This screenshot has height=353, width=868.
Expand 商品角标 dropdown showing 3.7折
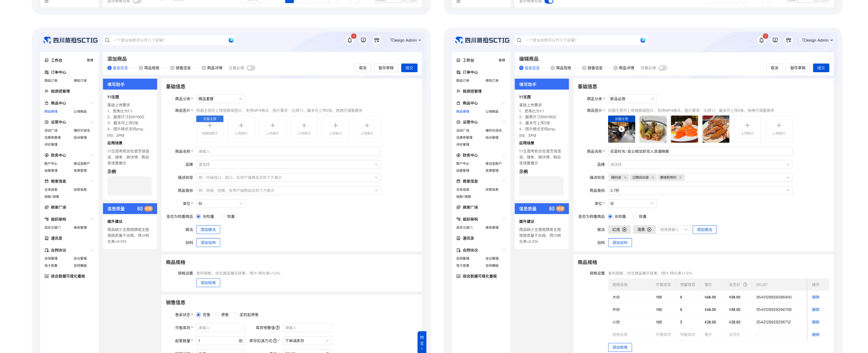(700, 190)
